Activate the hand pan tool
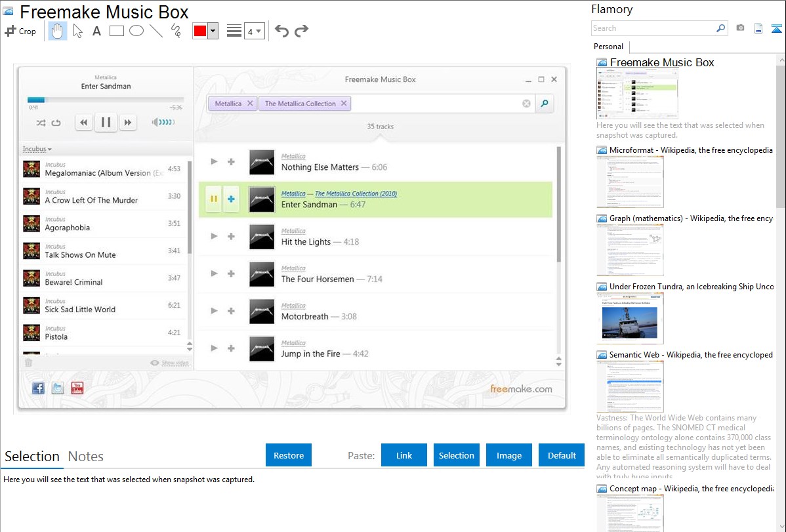Screen dimensions: 786x532 point(57,31)
